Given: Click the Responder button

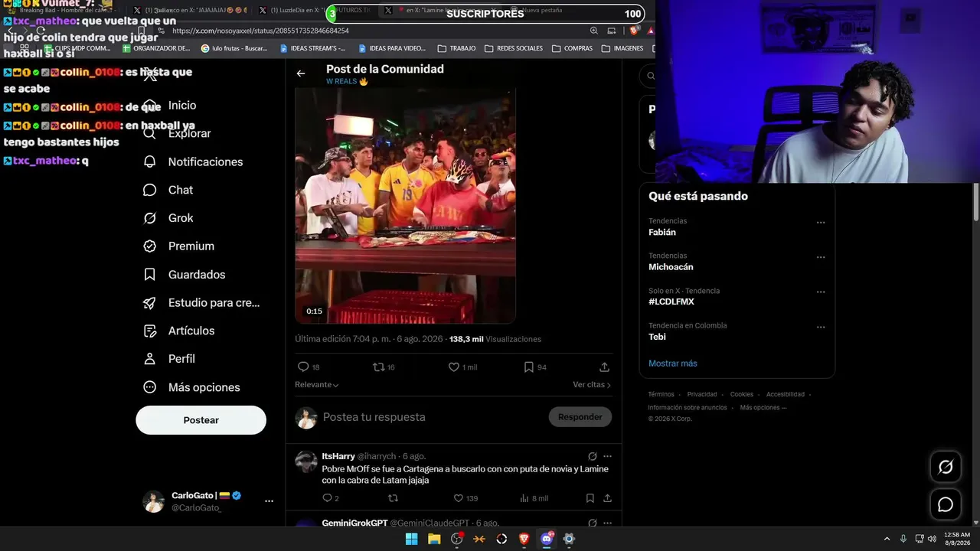Looking at the screenshot, I should coord(580,417).
